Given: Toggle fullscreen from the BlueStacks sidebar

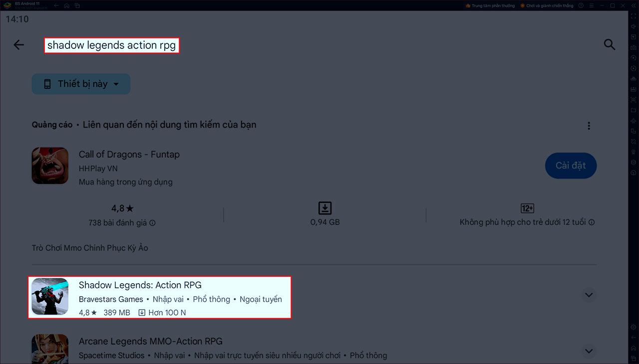Looking at the screenshot, I should tap(634, 16).
